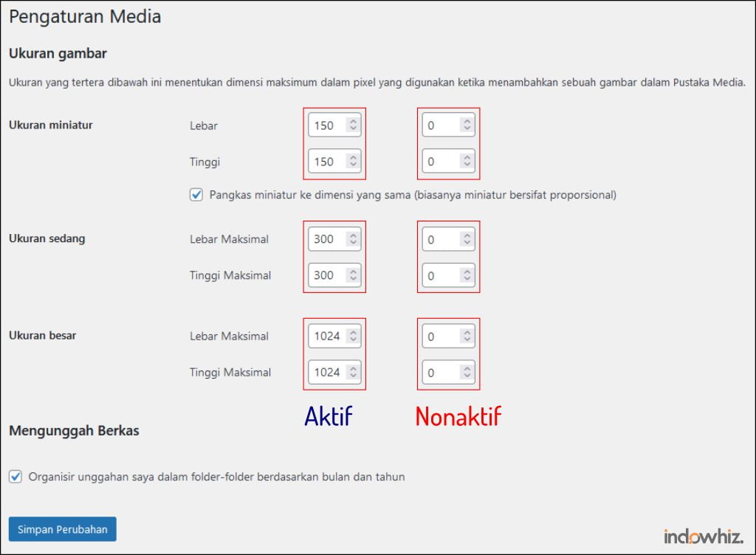Viewport: 756px width, 555px height.
Task: Click up arrow of 0 field in sedang Tinggi Maksimal row
Action: (x=467, y=271)
